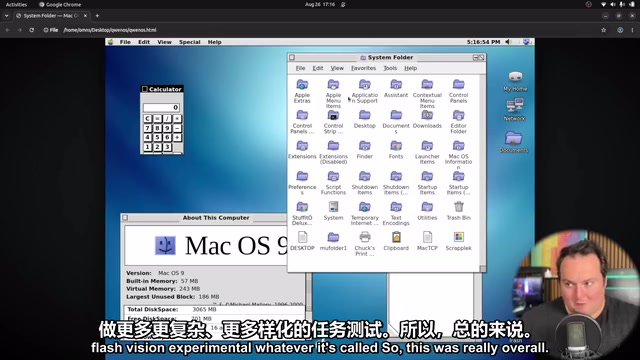Open the Text Encodings folder
The image size is (640, 360).
(x=396, y=207)
